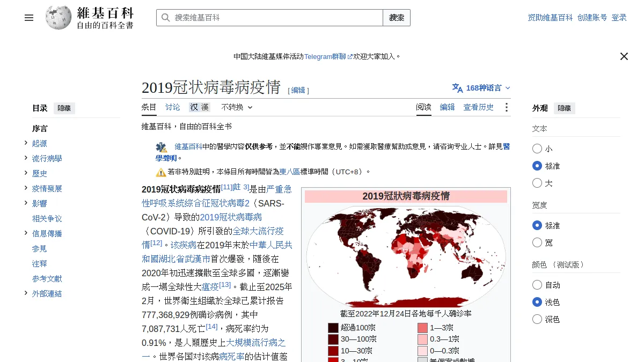
Task: Hide the 目录 contents sidebar
Action: pos(64,108)
